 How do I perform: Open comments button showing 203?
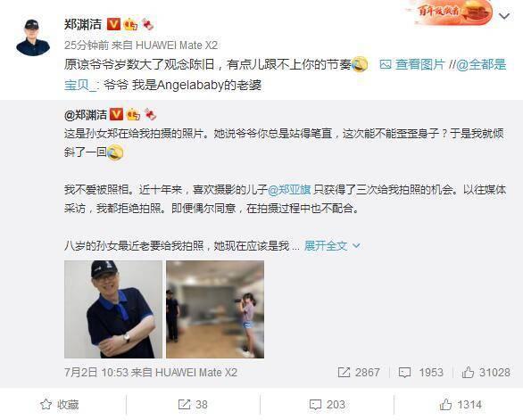coord(327,404)
